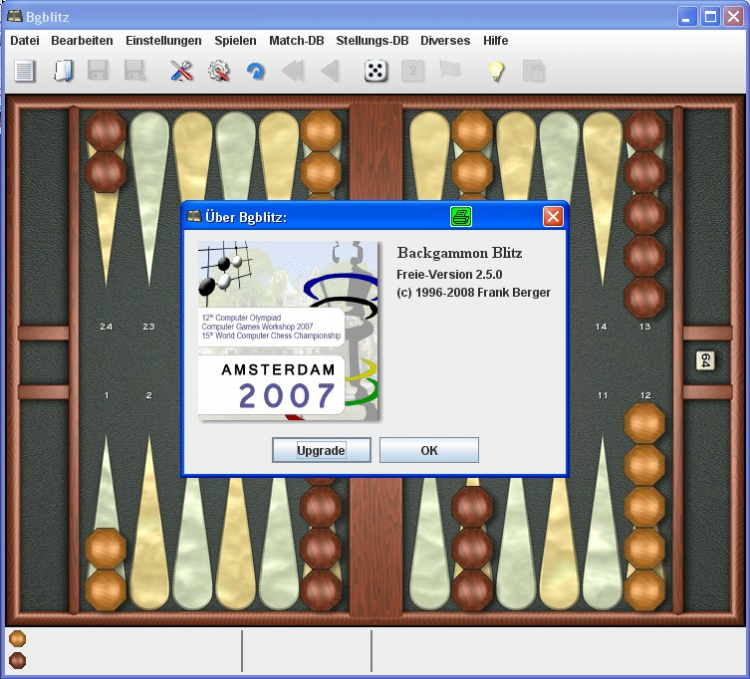
Task: Close the Über Bgblitz dialog
Action: pyautogui.click(x=553, y=217)
